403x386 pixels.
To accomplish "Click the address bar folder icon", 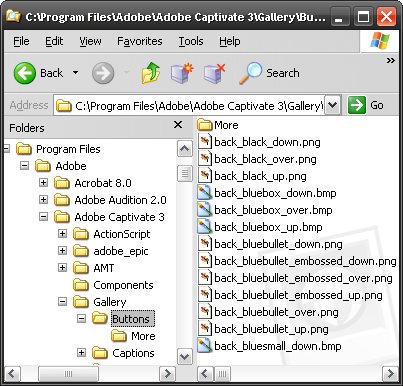I will [64, 106].
